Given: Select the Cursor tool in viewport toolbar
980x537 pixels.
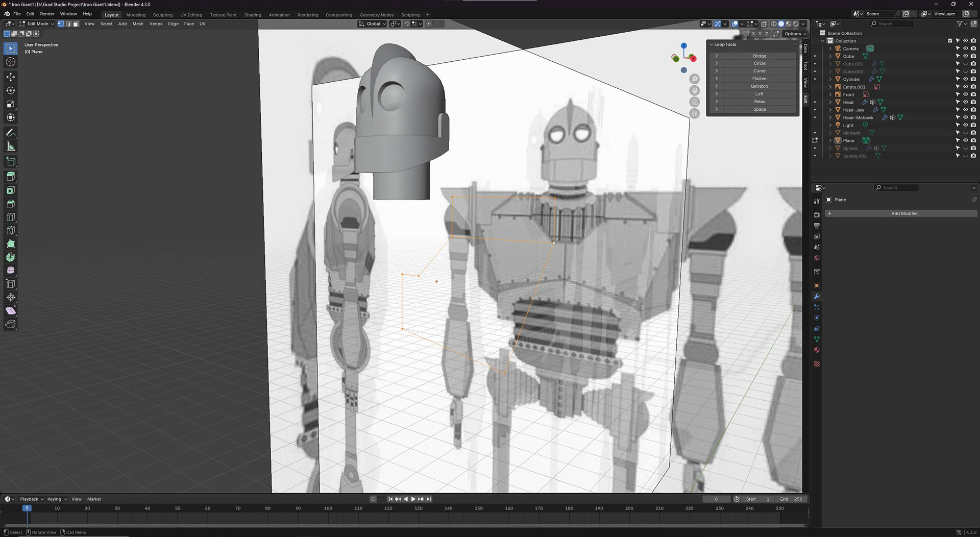Looking at the screenshot, I should [11, 62].
